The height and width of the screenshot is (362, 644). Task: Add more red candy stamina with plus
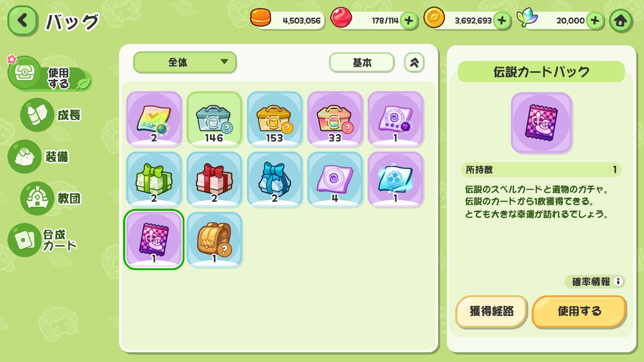click(409, 21)
